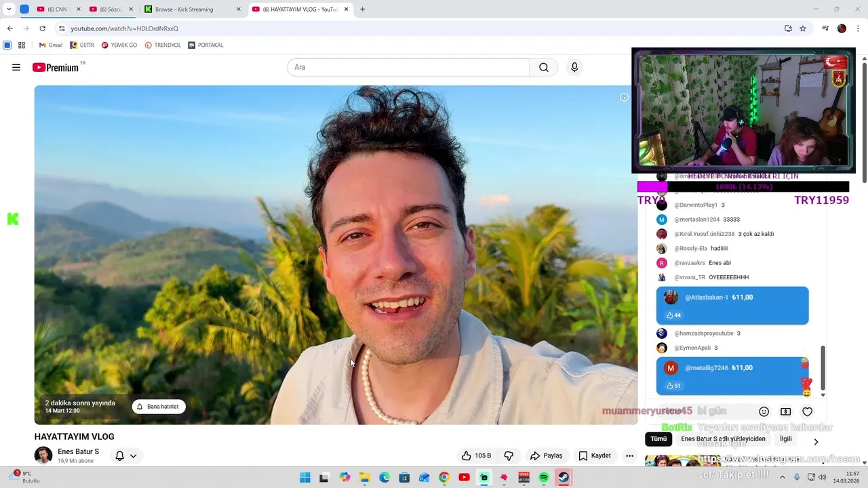Open the YEMEK GO bookmark
Viewport: 868px width, 488px height.
[119, 45]
